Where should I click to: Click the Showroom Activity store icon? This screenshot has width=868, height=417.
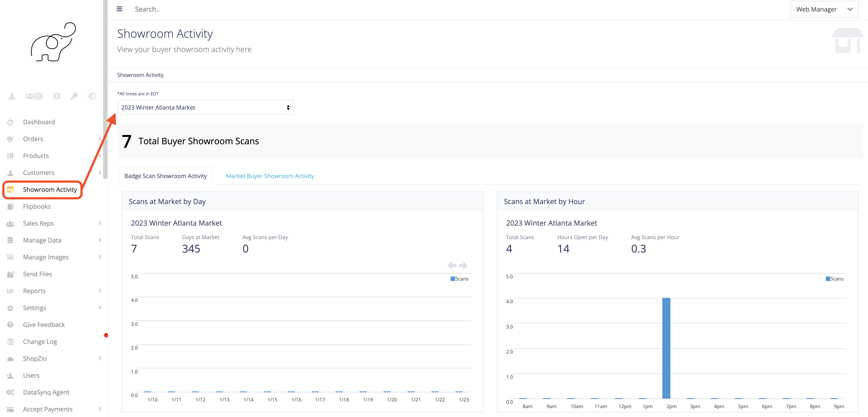click(x=10, y=190)
